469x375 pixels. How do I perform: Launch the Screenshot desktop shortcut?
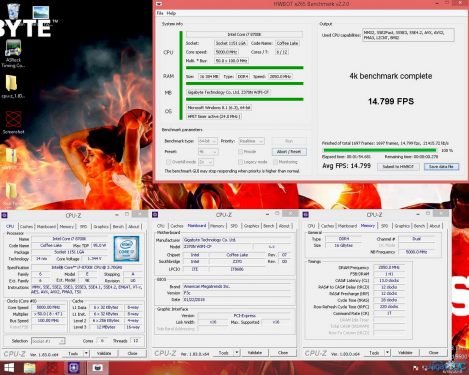click(13, 119)
